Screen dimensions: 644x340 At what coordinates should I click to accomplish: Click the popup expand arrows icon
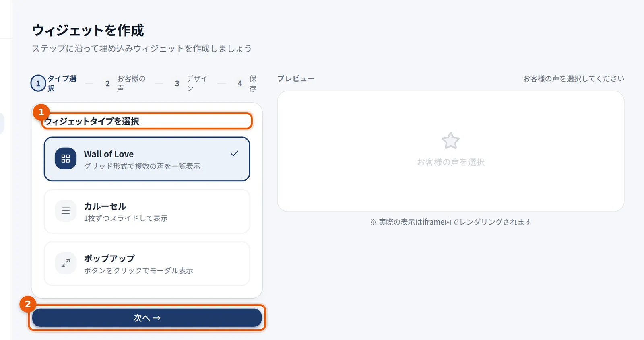coord(66,263)
